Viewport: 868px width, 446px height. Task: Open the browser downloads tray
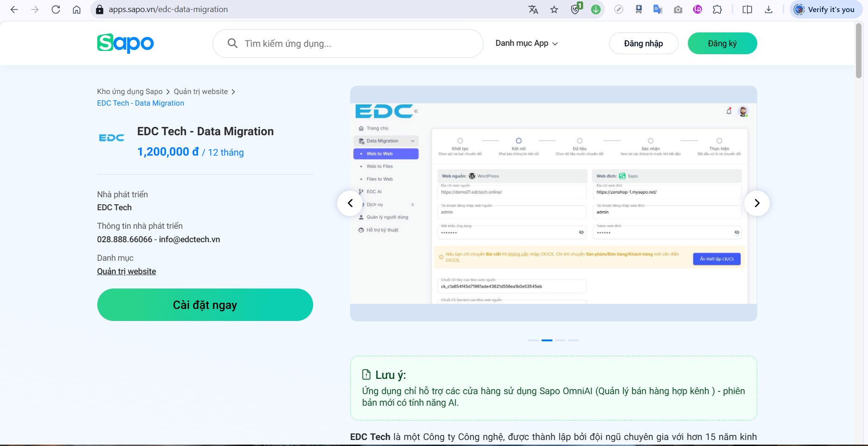tap(768, 9)
